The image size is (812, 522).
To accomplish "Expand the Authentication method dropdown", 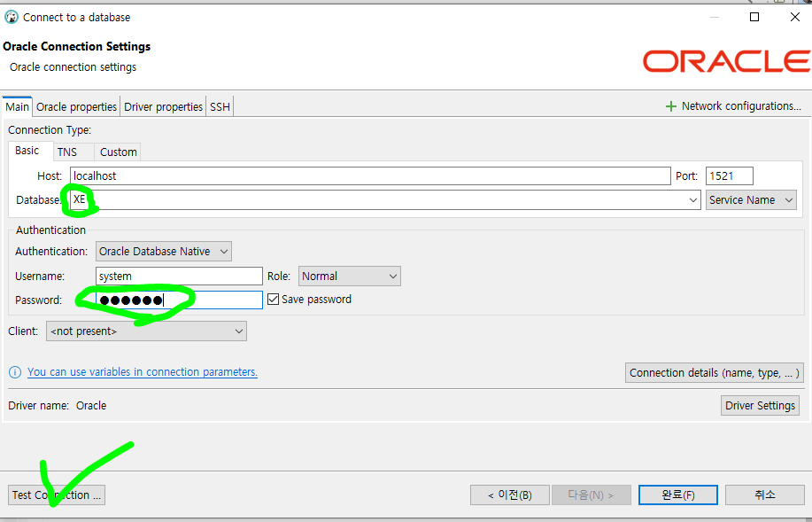I will pos(164,252).
